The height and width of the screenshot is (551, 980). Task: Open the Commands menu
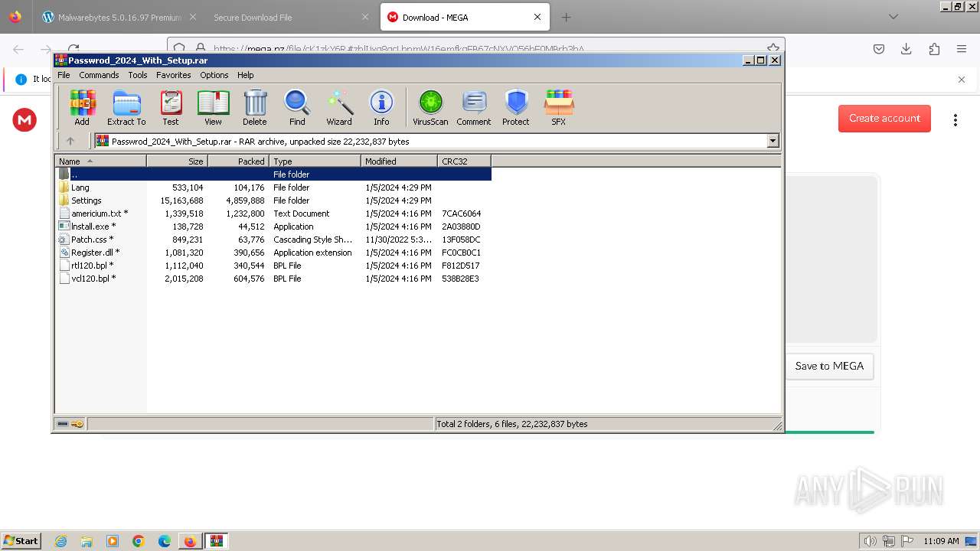pos(99,75)
